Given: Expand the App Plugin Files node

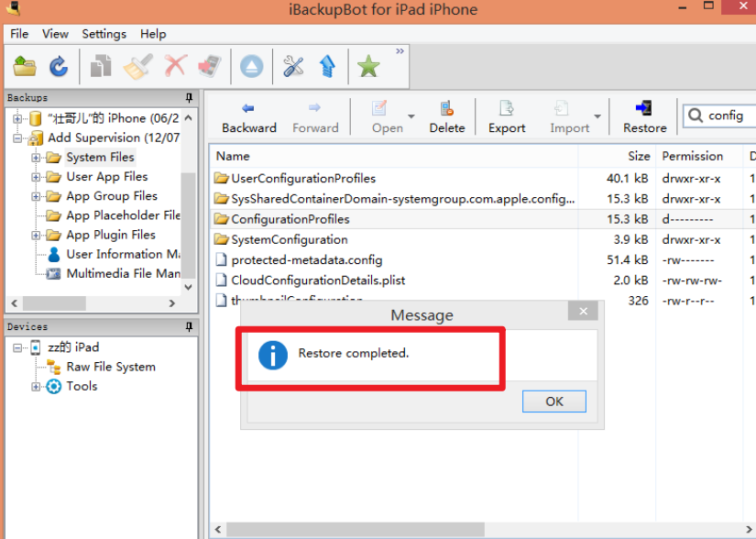Looking at the screenshot, I should click(x=36, y=236).
